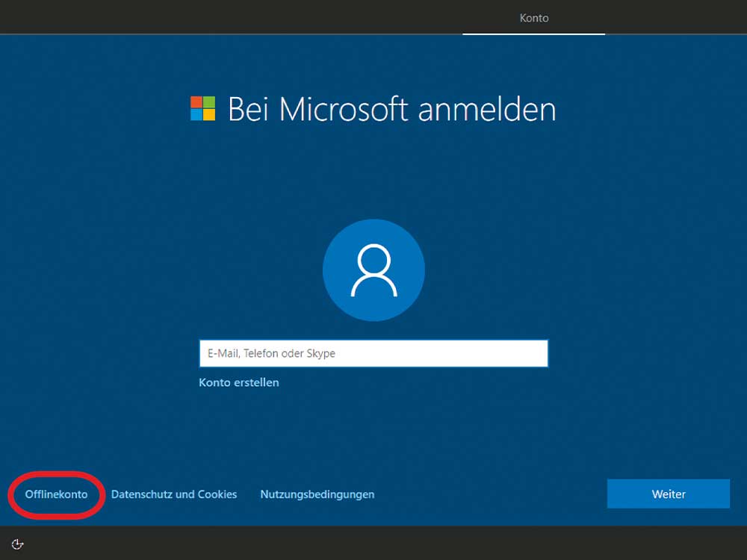The image size is (747, 560).
Task: Click the blue square of Microsoft logo
Action: [x=196, y=115]
